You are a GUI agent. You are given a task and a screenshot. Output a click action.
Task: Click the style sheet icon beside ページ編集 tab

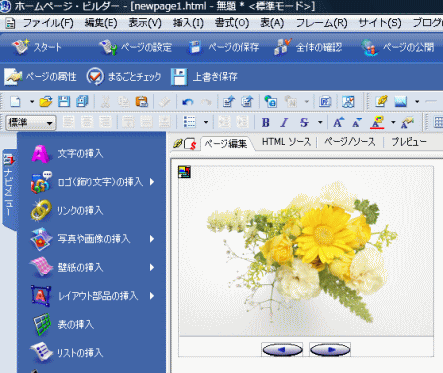[191, 144]
